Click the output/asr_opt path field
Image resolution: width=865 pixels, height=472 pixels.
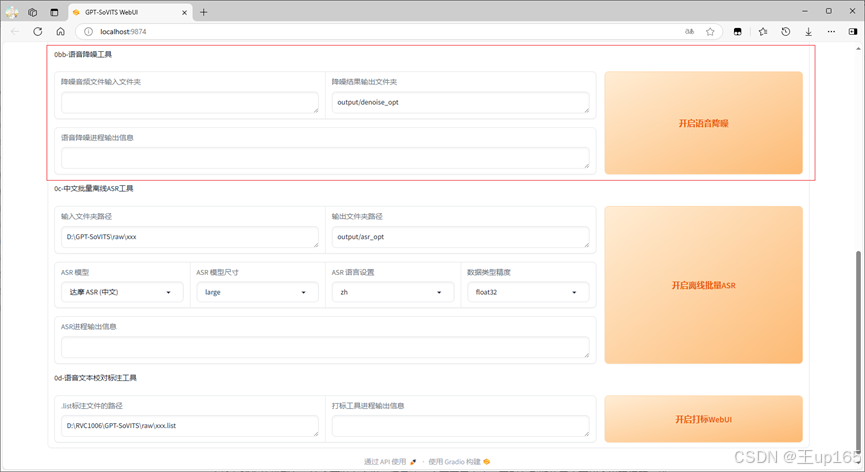(x=460, y=237)
